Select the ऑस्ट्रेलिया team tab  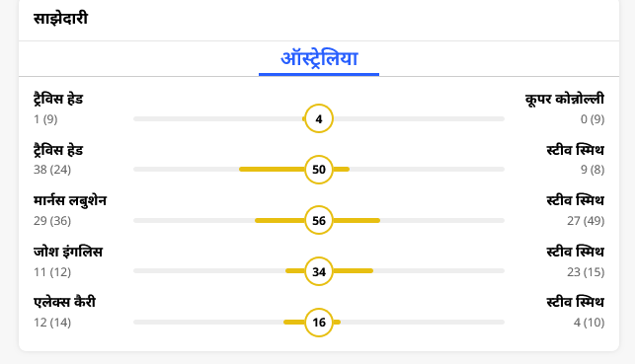tap(319, 58)
